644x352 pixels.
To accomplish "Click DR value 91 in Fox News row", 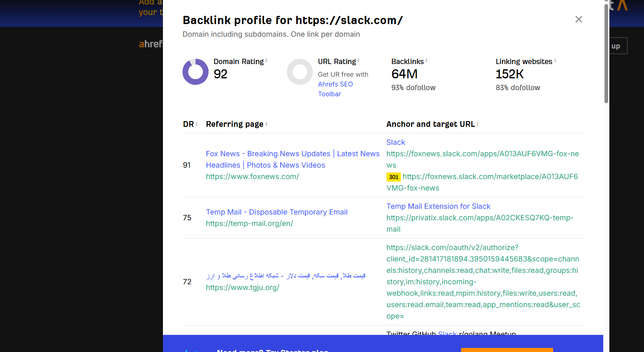I will point(187,165).
